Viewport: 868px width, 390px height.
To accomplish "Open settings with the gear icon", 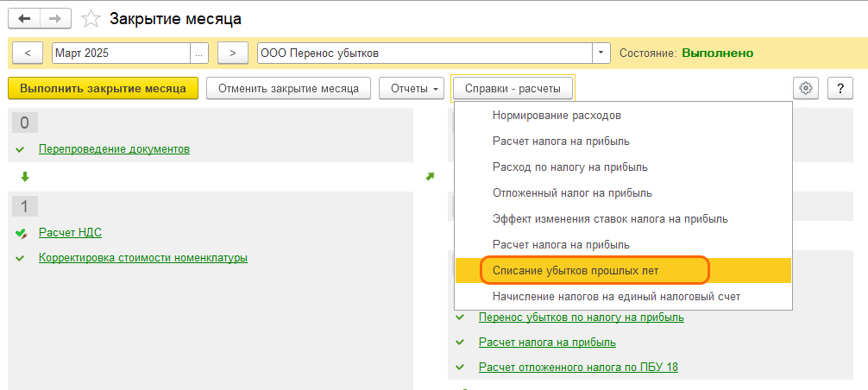I will 806,88.
